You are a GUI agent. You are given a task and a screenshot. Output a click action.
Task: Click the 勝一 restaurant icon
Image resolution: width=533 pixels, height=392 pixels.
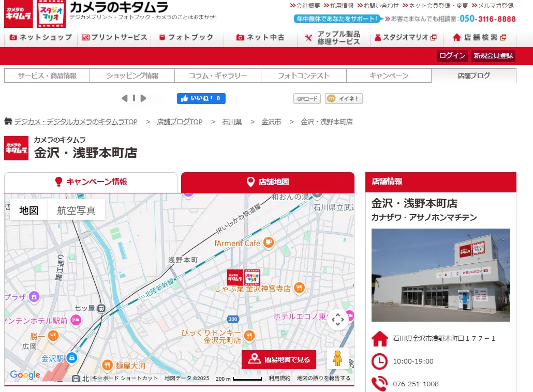(x=53, y=336)
